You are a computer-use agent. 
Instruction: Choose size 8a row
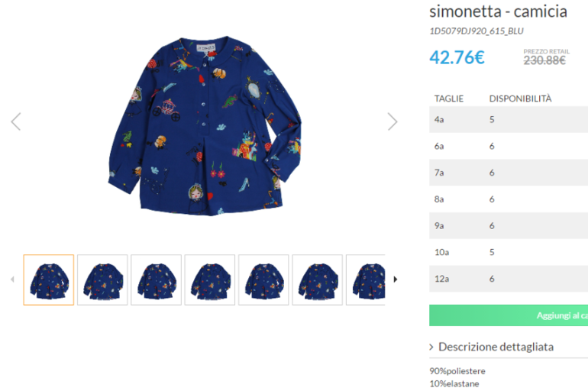[508, 199]
